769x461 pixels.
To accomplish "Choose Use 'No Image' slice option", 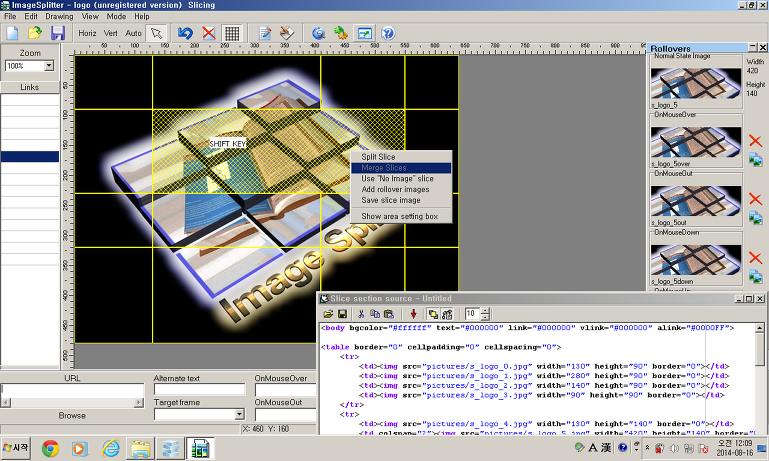I will 401,179.
